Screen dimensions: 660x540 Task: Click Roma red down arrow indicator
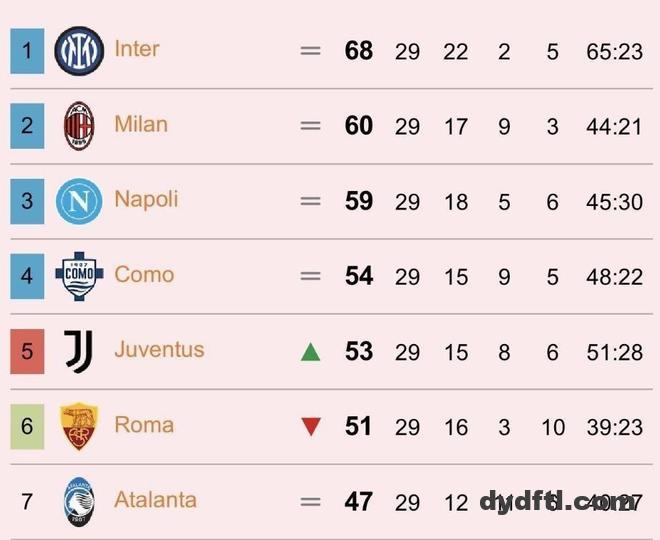[x=311, y=427]
